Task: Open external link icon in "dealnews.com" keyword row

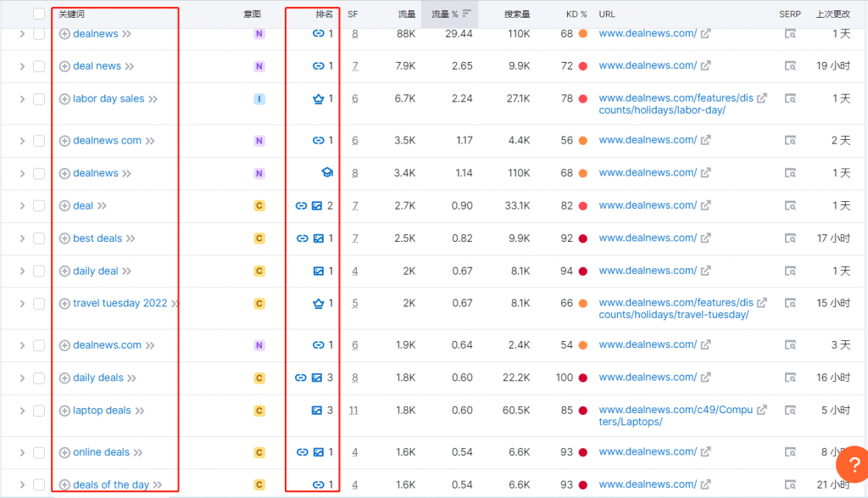Action: click(x=705, y=344)
